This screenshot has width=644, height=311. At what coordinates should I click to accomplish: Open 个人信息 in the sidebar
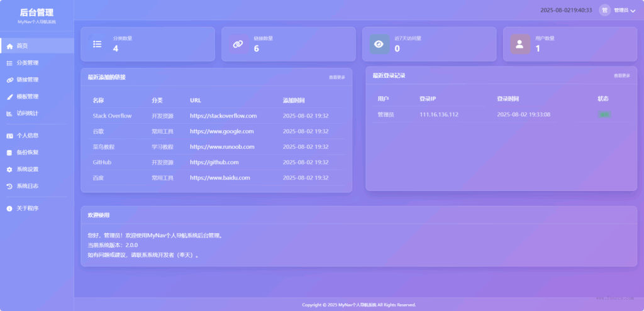[x=27, y=136]
